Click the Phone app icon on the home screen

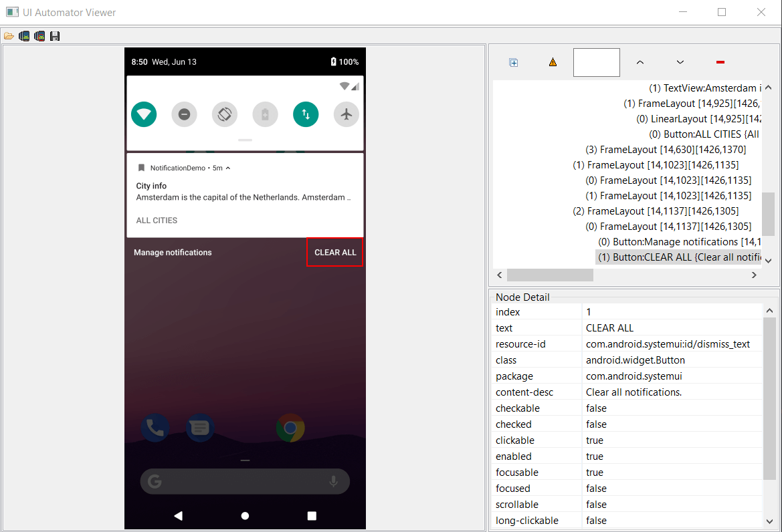point(155,428)
